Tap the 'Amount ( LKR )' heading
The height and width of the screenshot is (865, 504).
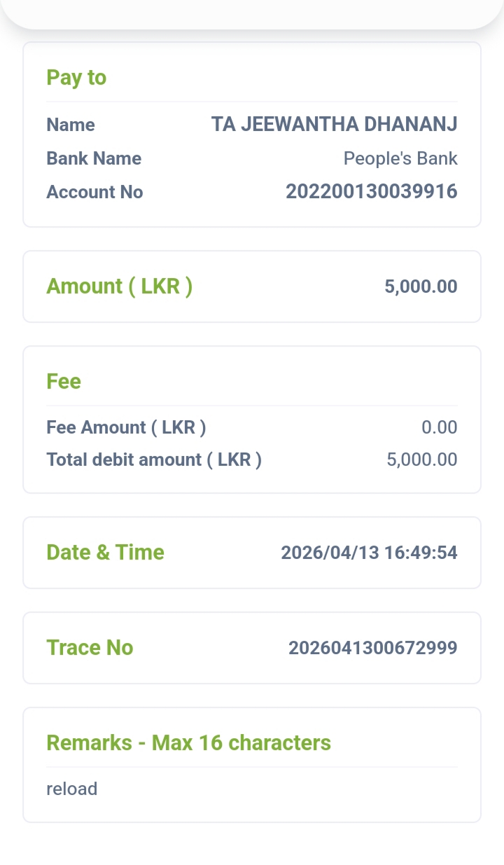click(x=119, y=286)
